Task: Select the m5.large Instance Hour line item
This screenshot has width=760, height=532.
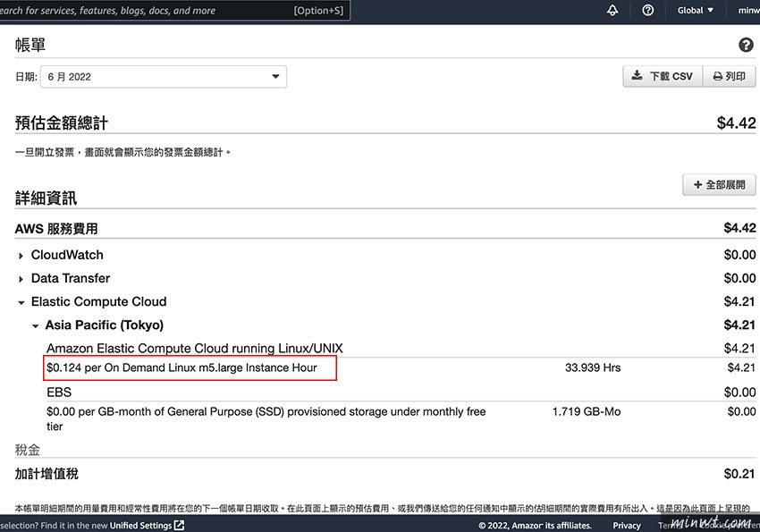Action: 182,367
